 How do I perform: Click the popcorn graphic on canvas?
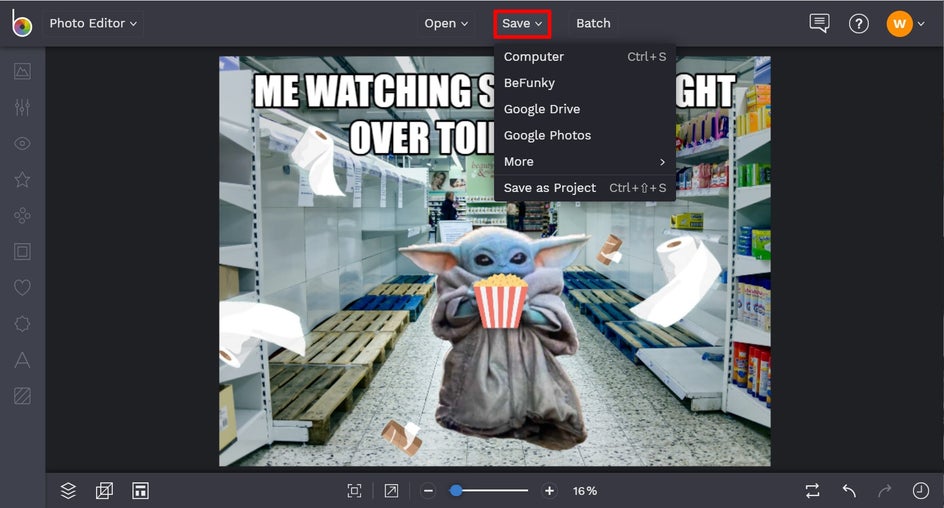[500, 301]
